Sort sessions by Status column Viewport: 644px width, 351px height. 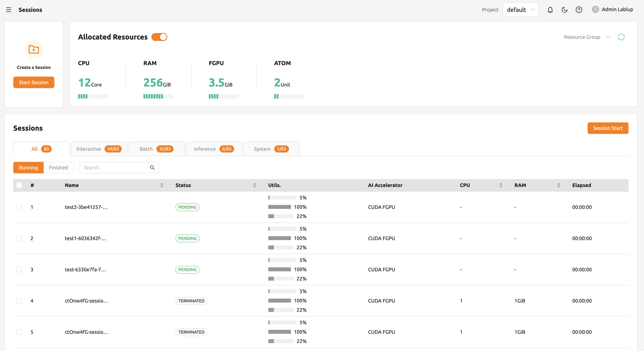pyautogui.click(x=254, y=185)
